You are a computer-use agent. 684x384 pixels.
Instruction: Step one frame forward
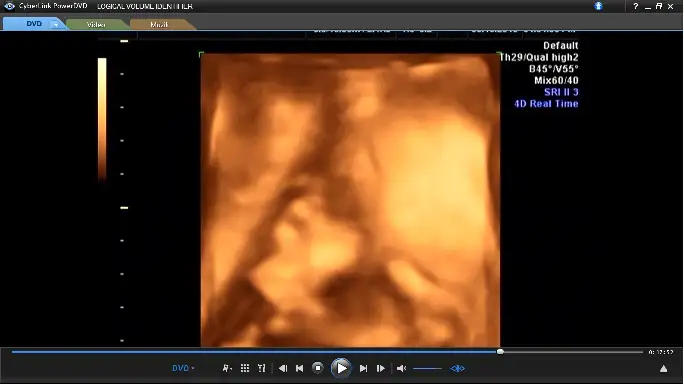380,369
